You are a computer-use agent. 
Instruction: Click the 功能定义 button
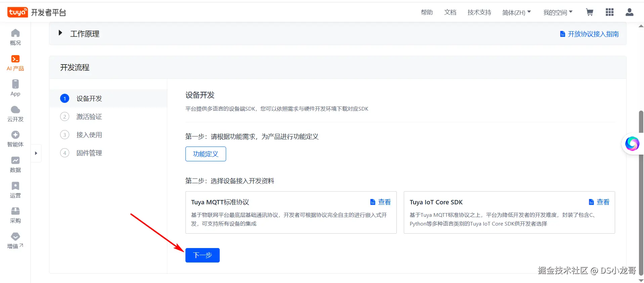(206, 154)
